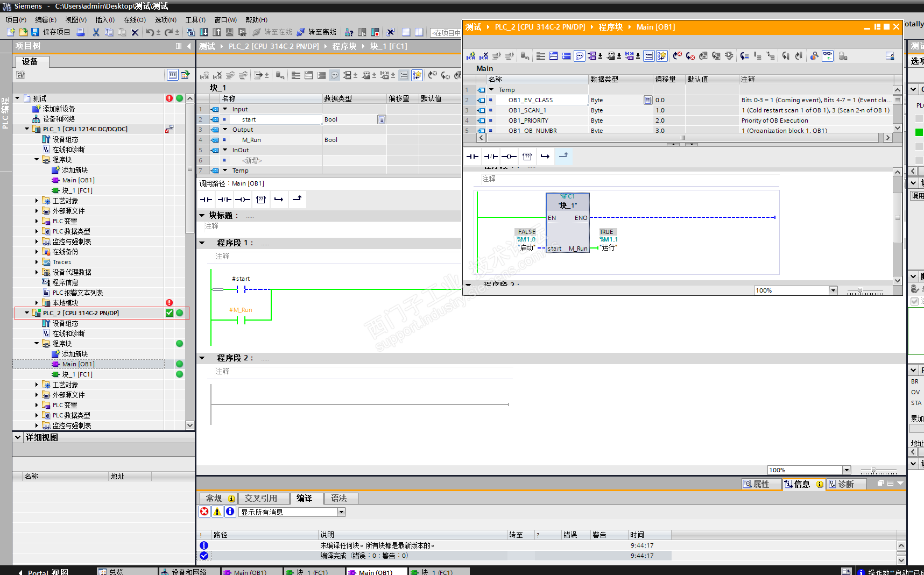Select 块_1 [FC1] under PLC_1 in tree
The width and height of the screenshot is (924, 575).
(x=77, y=190)
